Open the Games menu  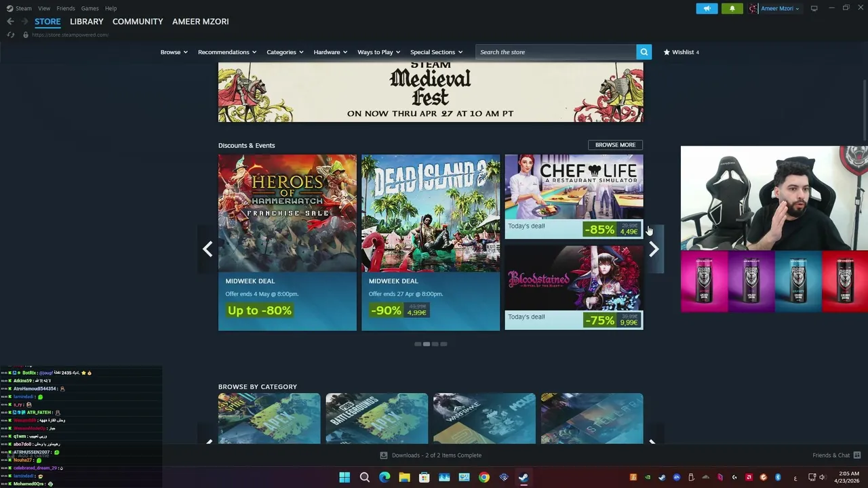click(90, 8)
